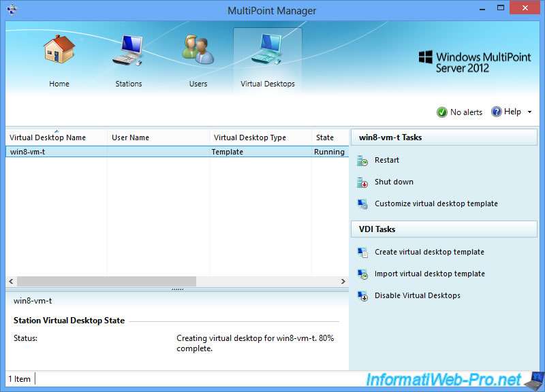Click the Creating virtual desktop status text
Image resolution: width=545 pixels, height=392 pixels.
255,343
